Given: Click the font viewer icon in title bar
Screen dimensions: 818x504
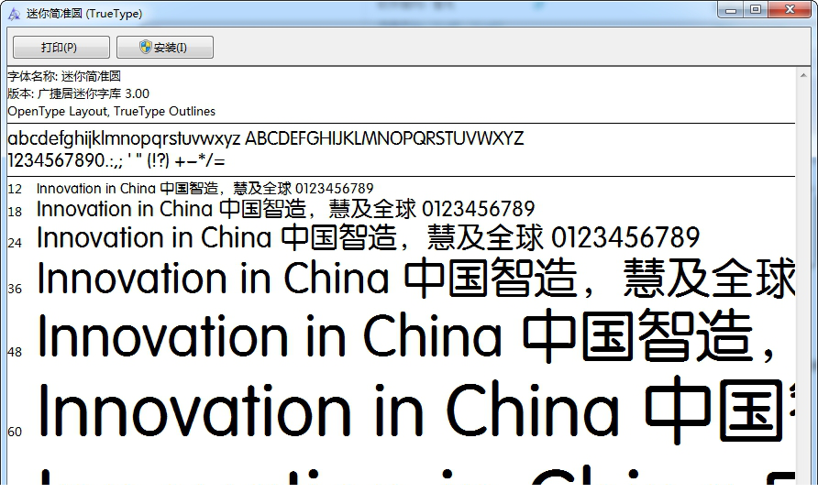Looking at the screenshot, I should click(14, 14).
